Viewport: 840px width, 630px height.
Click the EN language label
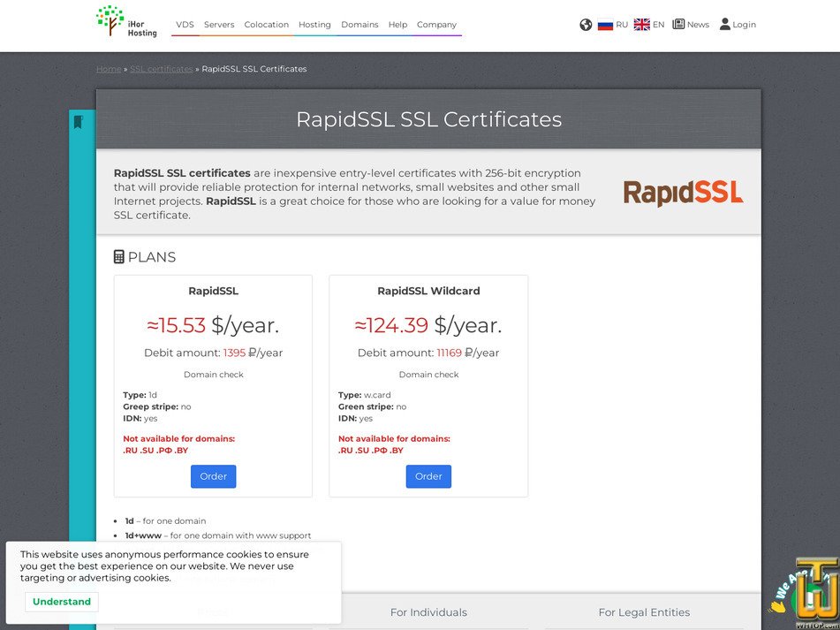(658, 25)
